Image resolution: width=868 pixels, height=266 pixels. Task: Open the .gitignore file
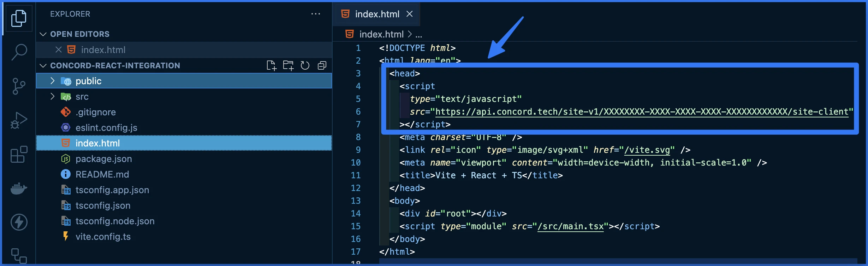(x=184, y=112)
